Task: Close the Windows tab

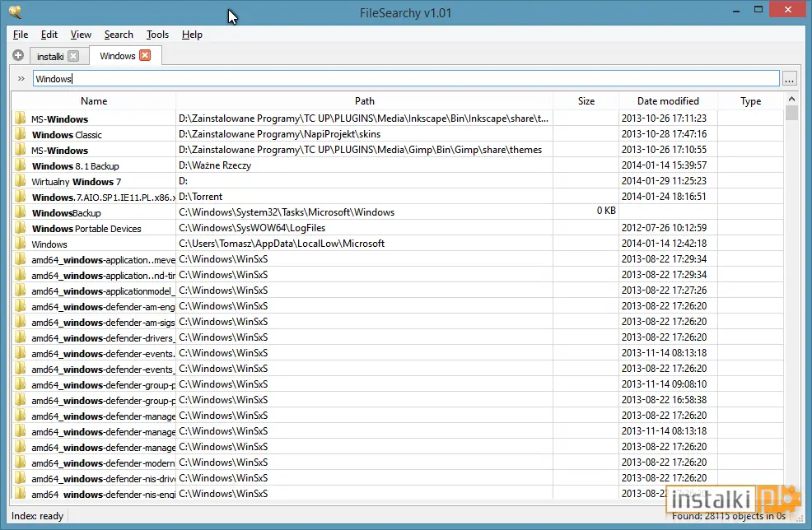Action: 145,55
